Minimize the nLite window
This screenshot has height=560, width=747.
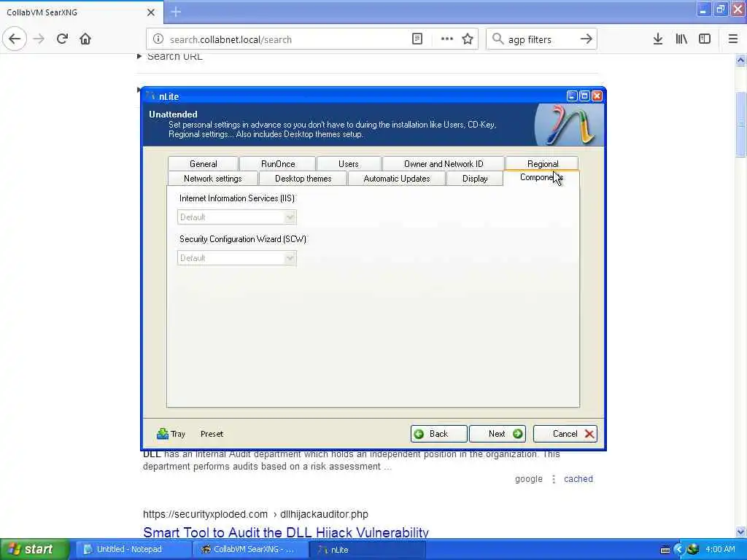572,96
